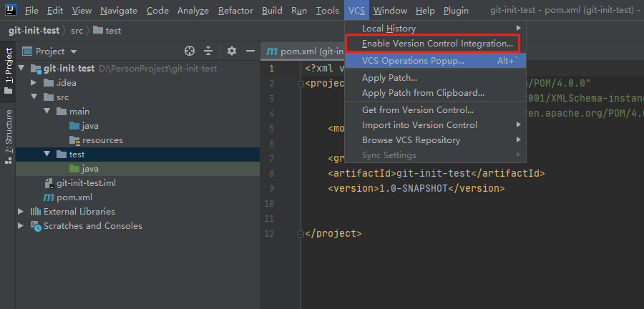Click the collapse all icon in Project panel

209,51
